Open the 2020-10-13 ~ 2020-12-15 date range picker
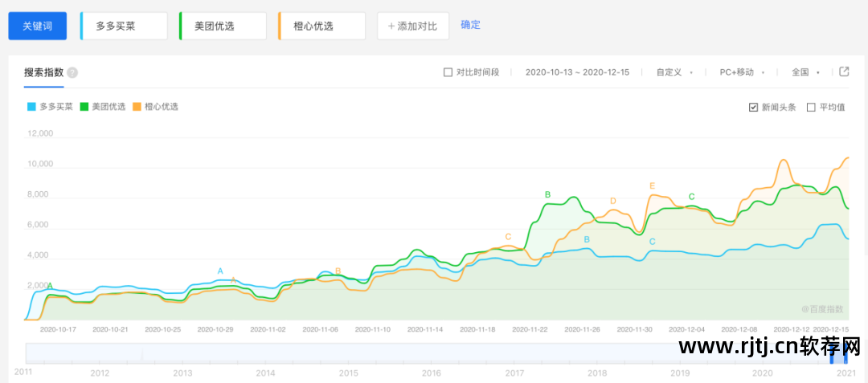 577,72
